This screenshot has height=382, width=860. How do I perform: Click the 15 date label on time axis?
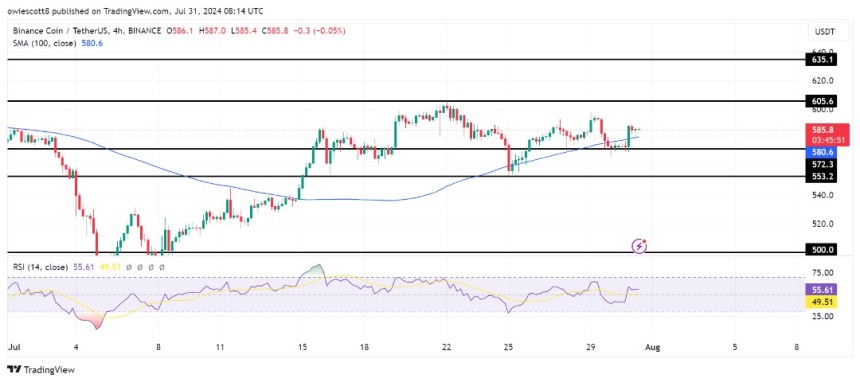tap(303, 347)
